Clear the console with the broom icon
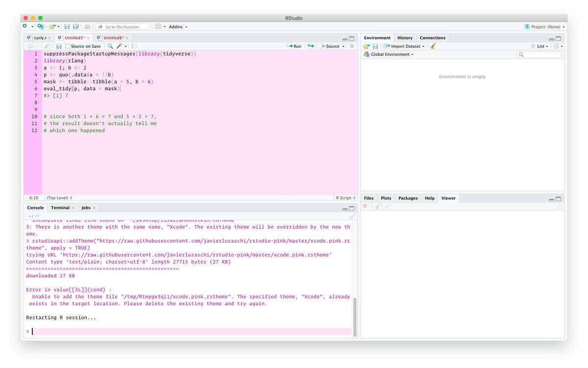Image resolution: width=588 pixels, height=368 pixels. [x=352, y=216]
